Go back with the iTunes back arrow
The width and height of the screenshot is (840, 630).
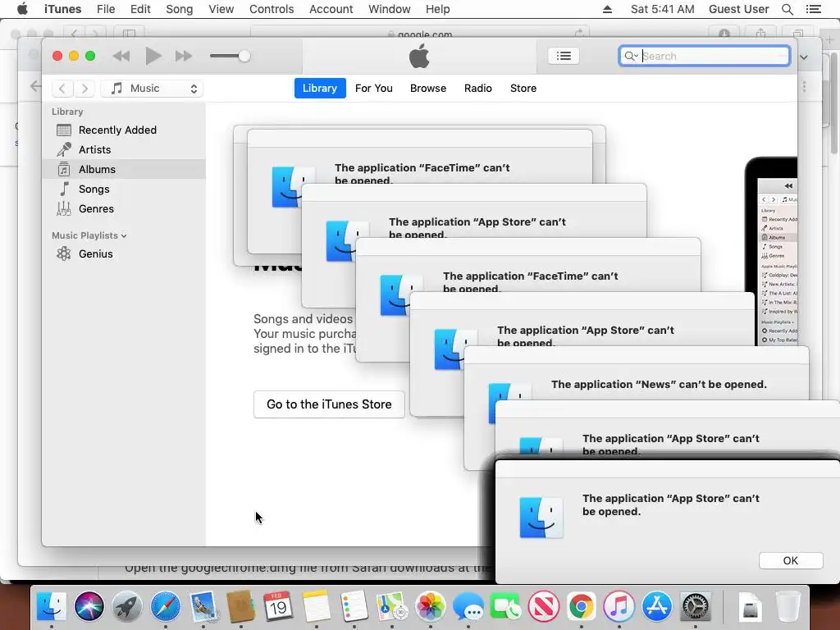coord(62,89)
